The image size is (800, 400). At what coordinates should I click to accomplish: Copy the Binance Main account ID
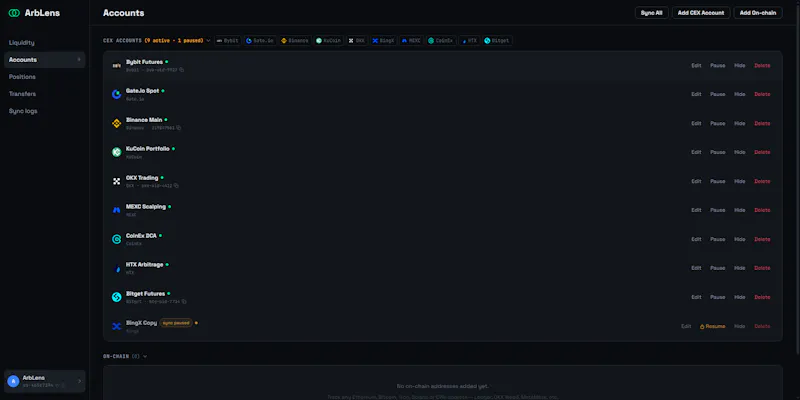pyautogui.click(x=179, y=128)
